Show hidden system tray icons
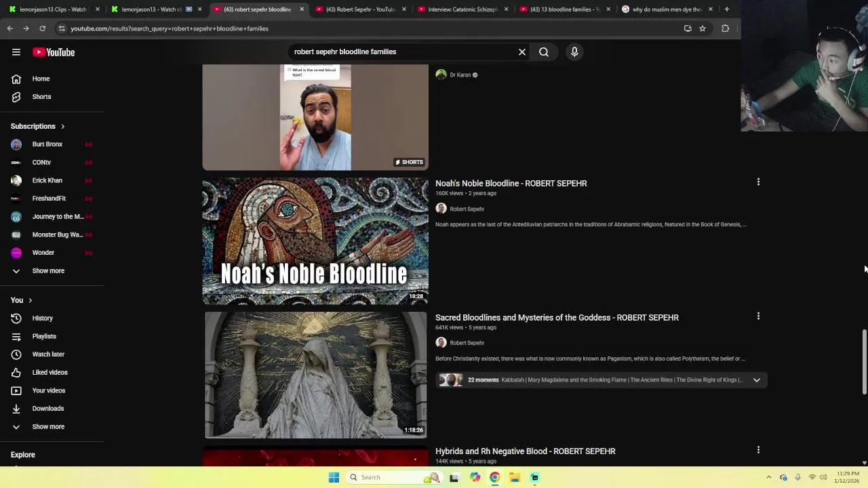868x488 pixels. 768,477
